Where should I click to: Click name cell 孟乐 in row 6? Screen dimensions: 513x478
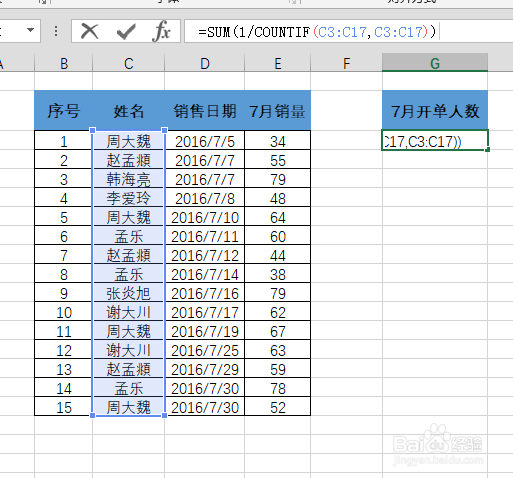click(129, 235)
